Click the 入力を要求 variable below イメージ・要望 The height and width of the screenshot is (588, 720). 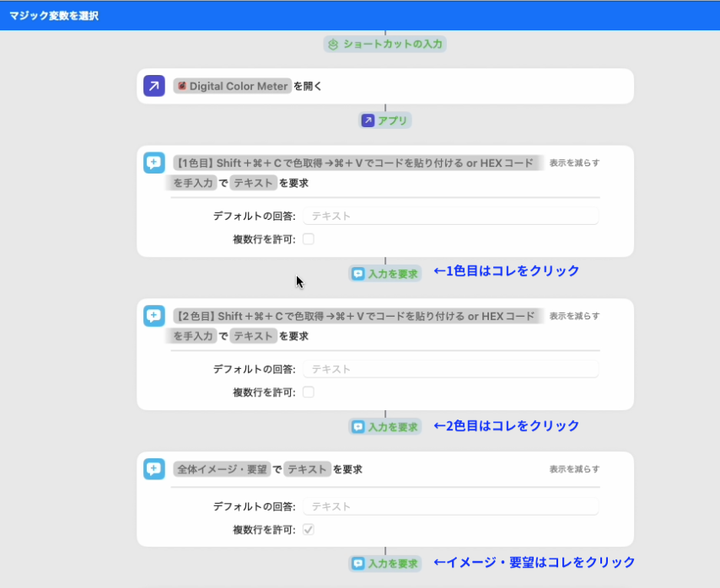pos(384,563)
